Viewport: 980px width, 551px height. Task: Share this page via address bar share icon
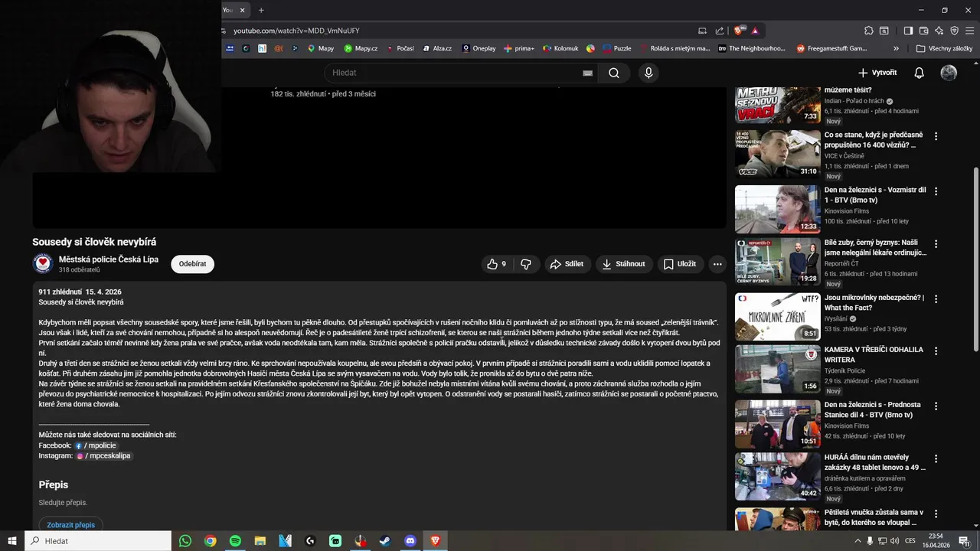720,31
